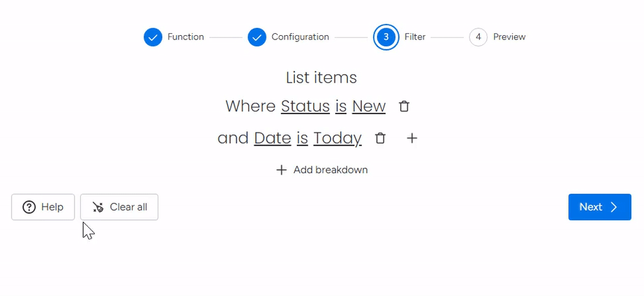Click the Function step checkmark circle
The image size is (644, 296).
pos(153,37)
